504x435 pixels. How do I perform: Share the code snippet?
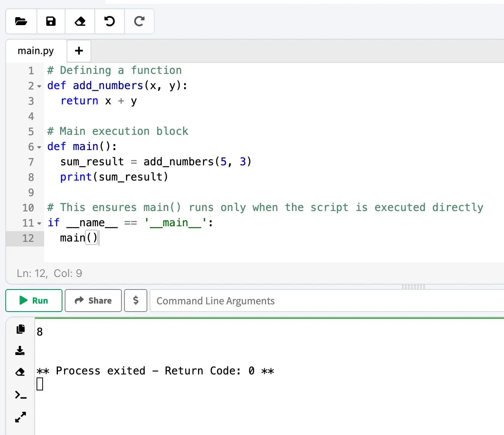93,301
